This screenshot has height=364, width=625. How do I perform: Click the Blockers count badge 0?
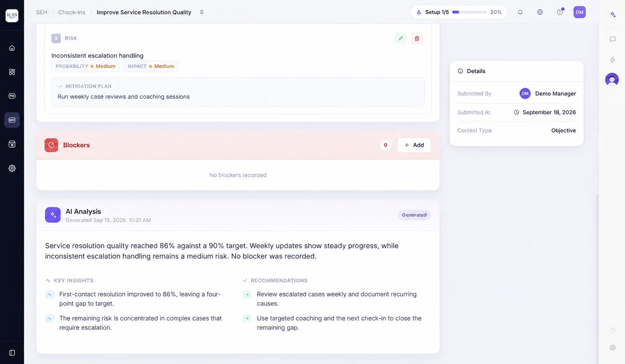385,145
